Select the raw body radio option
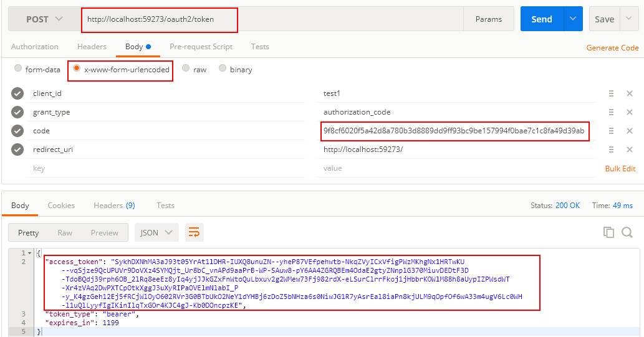This screenshot has width=644, height=337. point(186,68)
